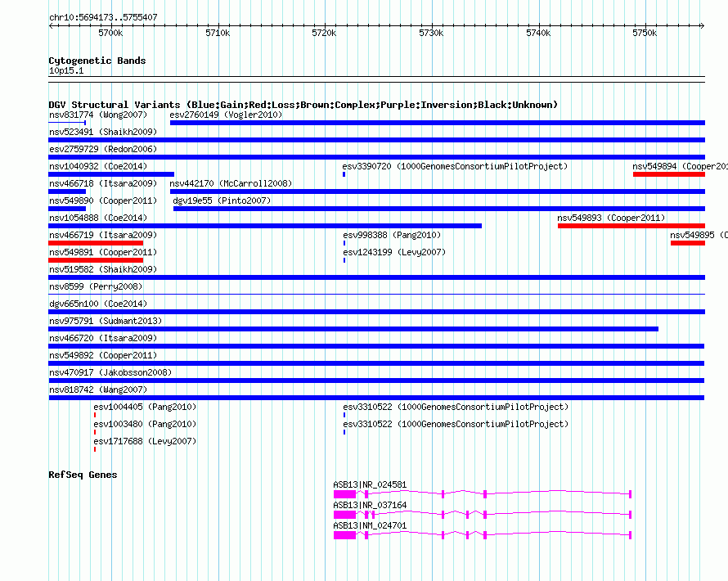
Task: Select the blue nsv975791 (Sudmant2013) gain bar
Action: click(x=353, y=329)
